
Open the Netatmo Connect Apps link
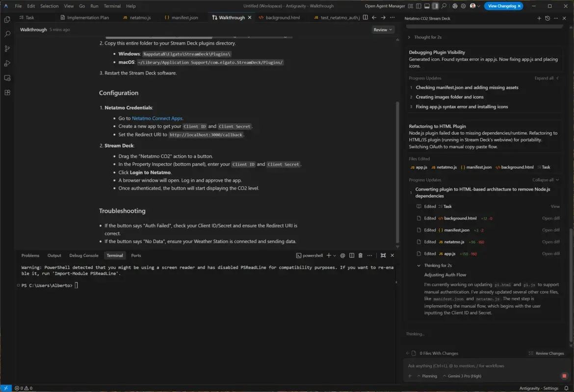157,118
